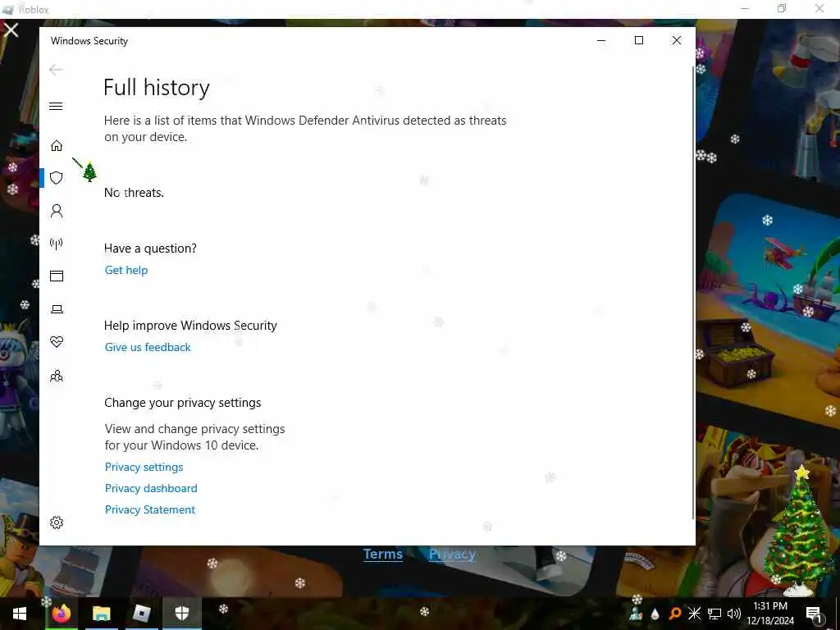Click the Get help link
The width and height of the screenshot is (840, 630).
point(126,270)
